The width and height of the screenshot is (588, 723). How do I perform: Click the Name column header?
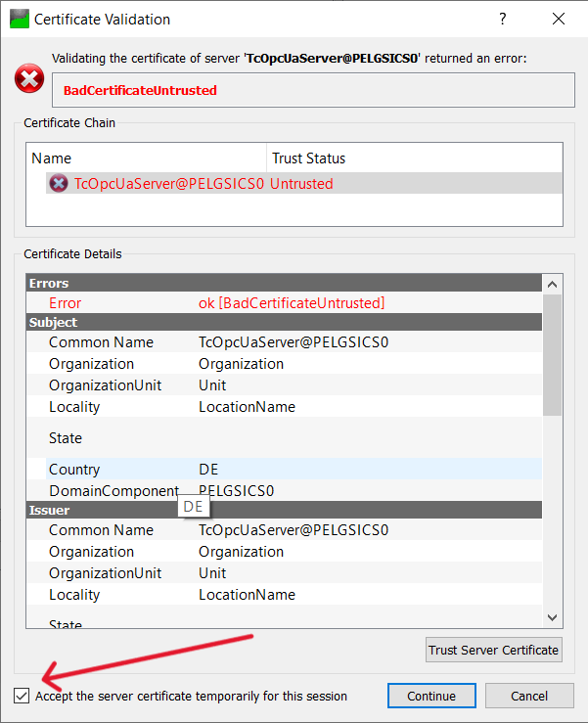coord(147,158)
